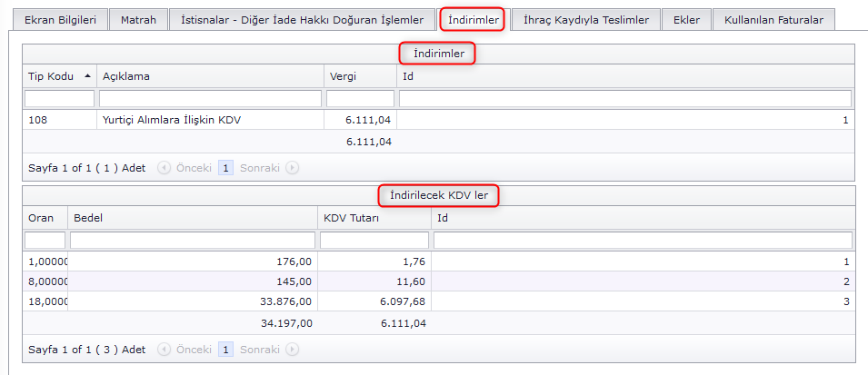The width and height of the screenshot is (868, 375).
Task: Go to the Ekler tab
Action: [686, 20]
